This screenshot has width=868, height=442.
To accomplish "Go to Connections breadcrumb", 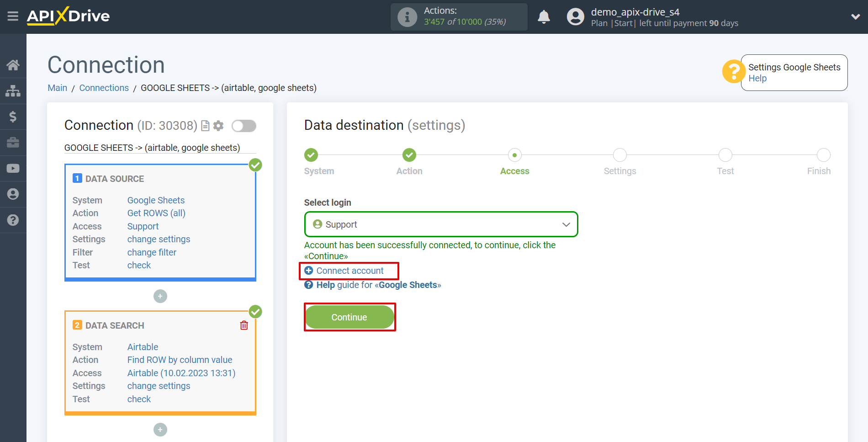I will click(104, 88).
